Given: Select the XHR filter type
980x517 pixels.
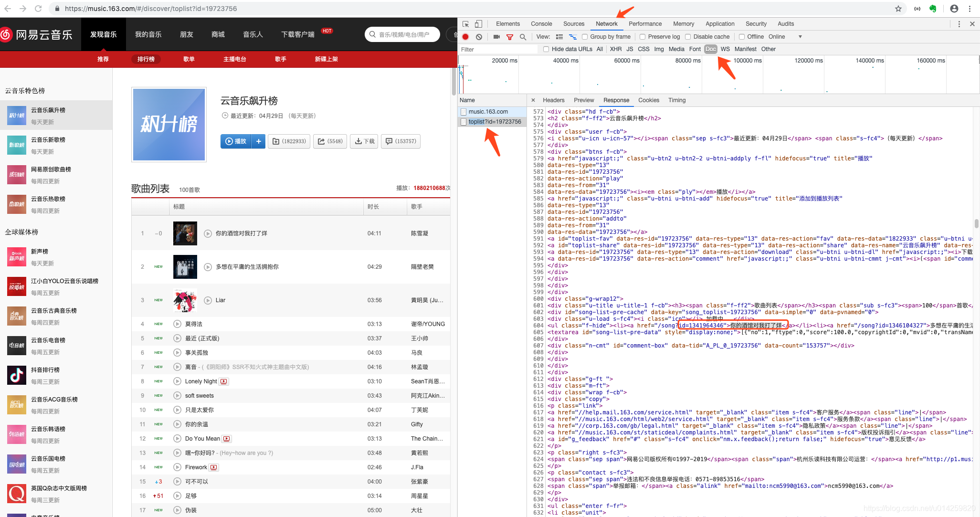Looking at the screenshot, I should pyautogui.click(x=616, y=49).
